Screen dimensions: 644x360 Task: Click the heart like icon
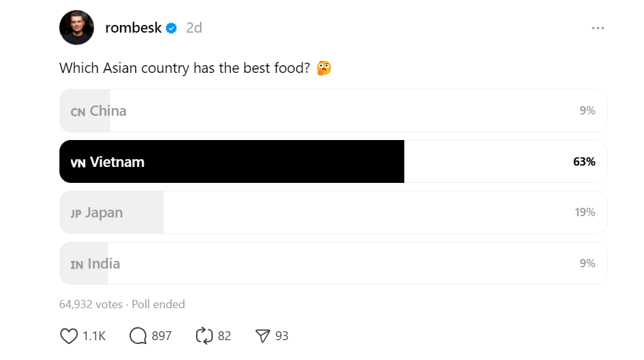coord(68,336)
